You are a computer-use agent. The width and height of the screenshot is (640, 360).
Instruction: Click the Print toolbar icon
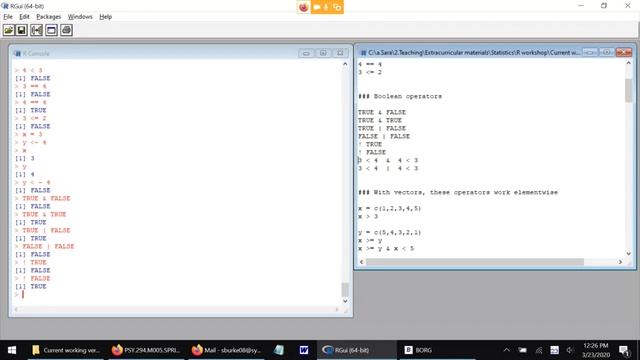point(67,30)
